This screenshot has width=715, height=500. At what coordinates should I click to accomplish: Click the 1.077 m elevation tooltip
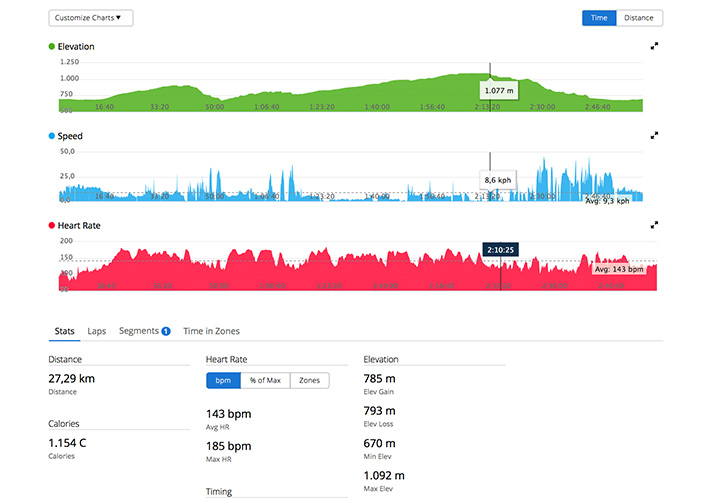(x=498, y=91)
